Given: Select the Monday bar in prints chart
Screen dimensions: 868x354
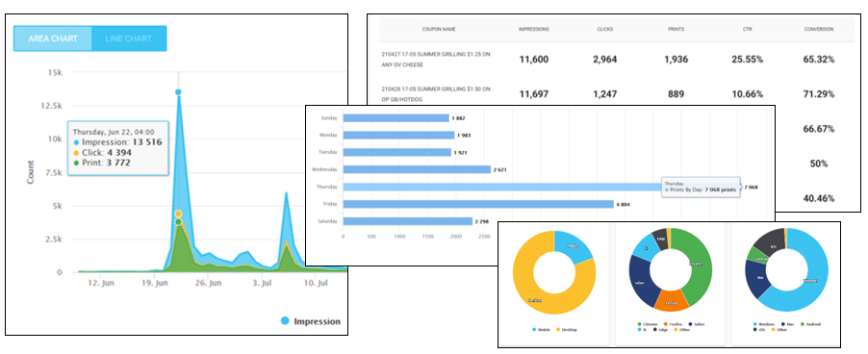Looking at the screenshot, I should coord(398,135).
